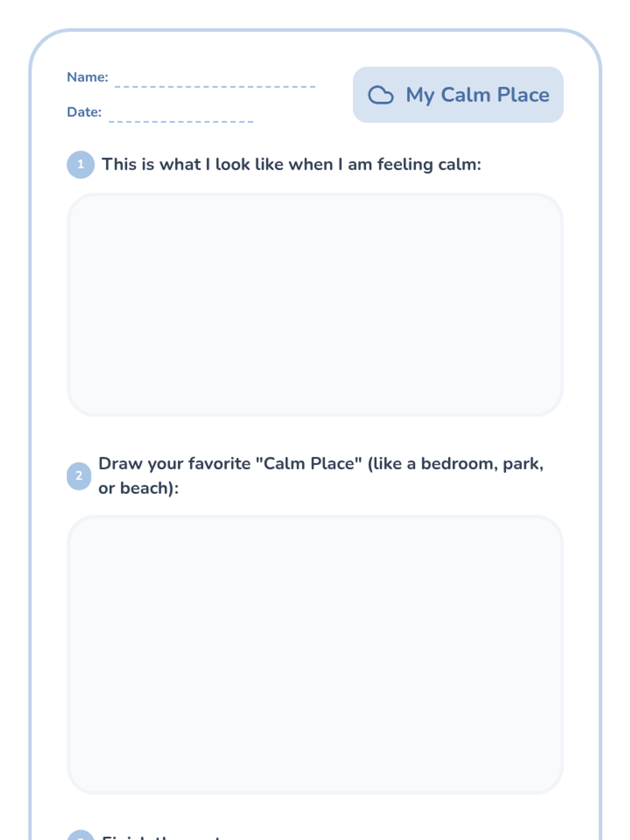Click the partially visible third step badge

[80, 835]
